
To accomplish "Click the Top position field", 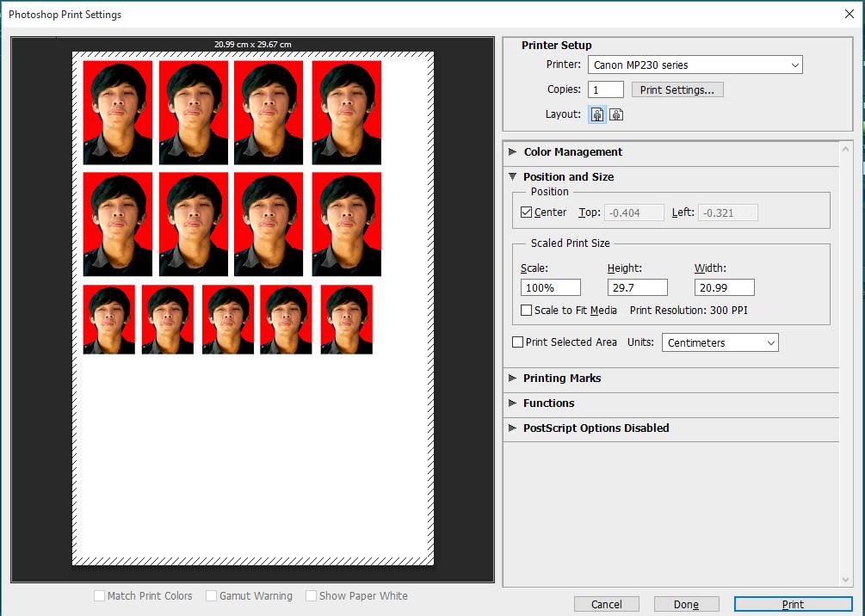I will pos(633,213).
